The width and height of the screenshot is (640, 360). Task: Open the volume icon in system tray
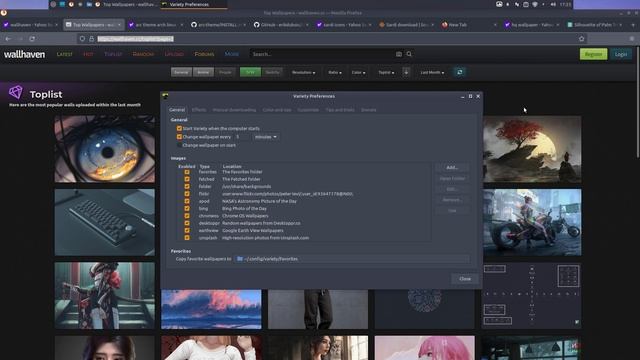pyautogui.click(x=553, y=4)
